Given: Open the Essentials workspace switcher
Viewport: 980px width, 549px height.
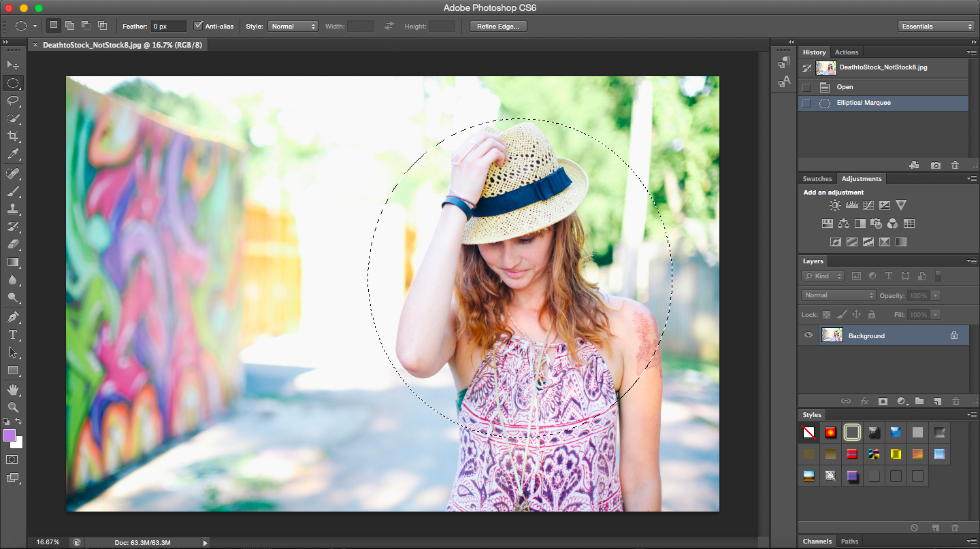Looking at the screenshot, I should click(x=936, y=26).
